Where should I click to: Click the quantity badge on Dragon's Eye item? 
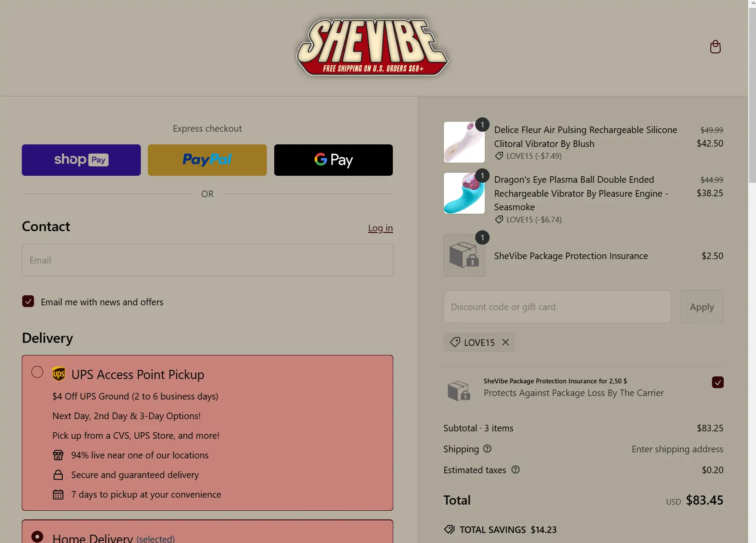tap(482, 175)
